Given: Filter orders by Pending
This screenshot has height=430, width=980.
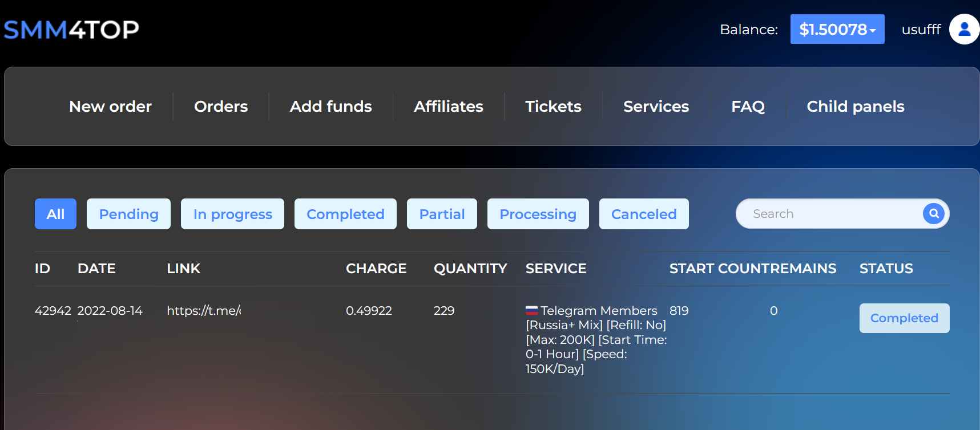Looking at the screenshot, I should [x=128, y=214].
